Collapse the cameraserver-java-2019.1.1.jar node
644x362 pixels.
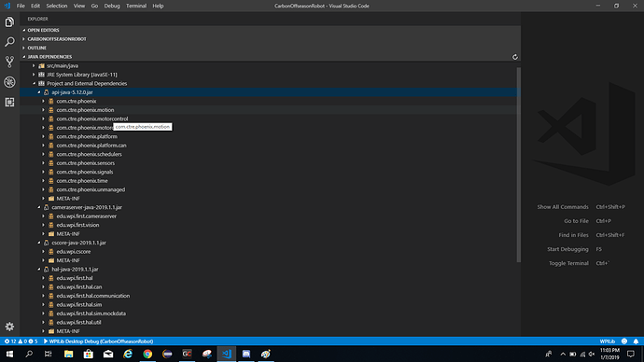click(39, 207)
